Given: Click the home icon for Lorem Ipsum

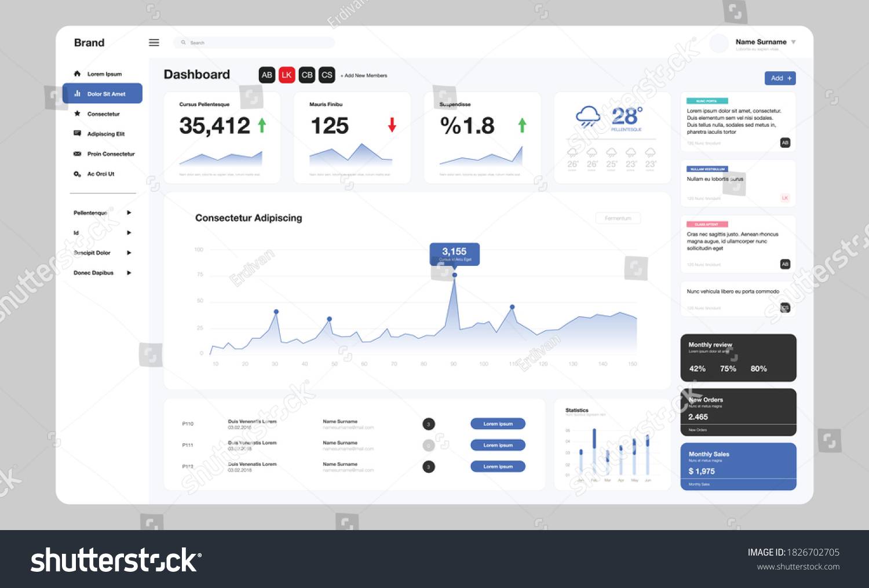Looking at the screenshot, I should [77, 74].
